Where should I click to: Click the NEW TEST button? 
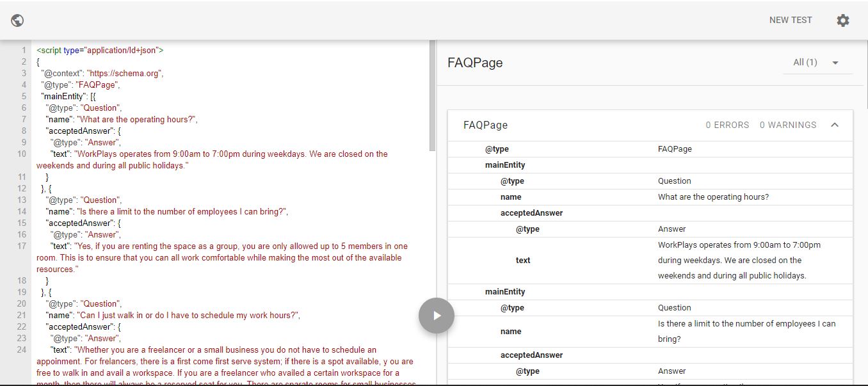(x=790, y=20)
